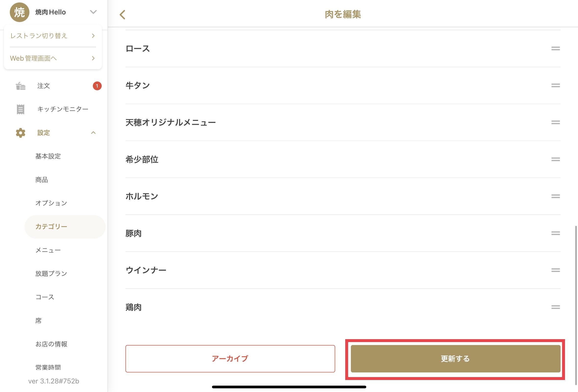The height and width of the screenshot is (392, 578).
Task: Click the drag handle icon for 鶏肉
Action: [555, 307]
